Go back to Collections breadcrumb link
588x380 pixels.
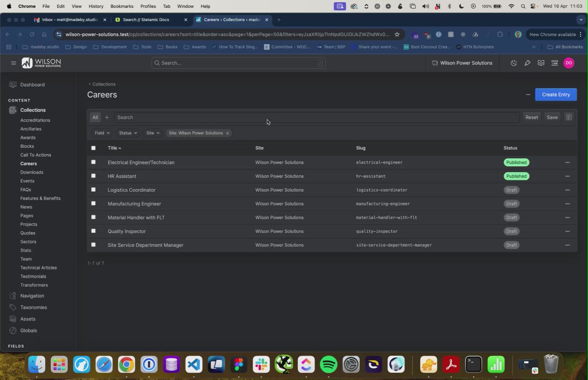102,84
